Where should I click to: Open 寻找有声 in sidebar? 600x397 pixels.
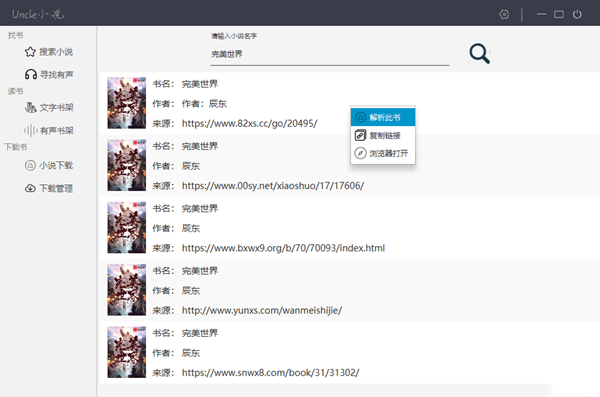point(49,74)
